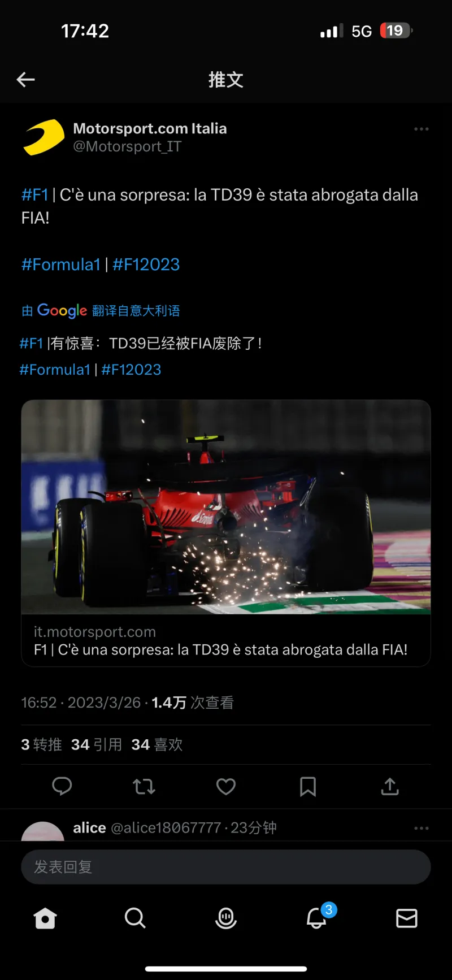
Task: Open Spaces microphone tab
Action: (226, 918)
